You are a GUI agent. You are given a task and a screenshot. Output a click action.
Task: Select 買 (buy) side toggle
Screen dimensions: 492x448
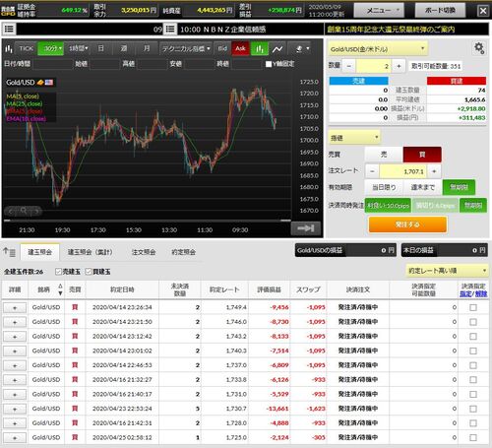422,155
